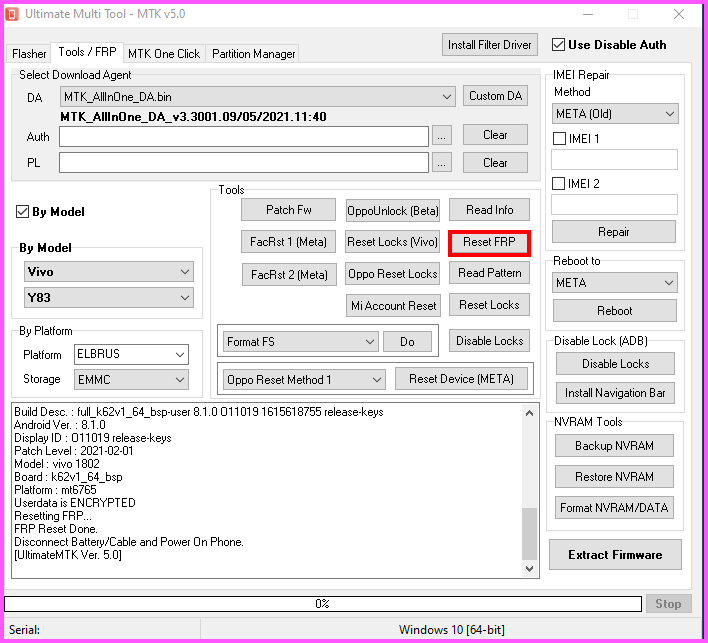The width and height of the screenshot is (708, 643).
Task: Click the Backup NVRAM button
Action: [614, 446]
